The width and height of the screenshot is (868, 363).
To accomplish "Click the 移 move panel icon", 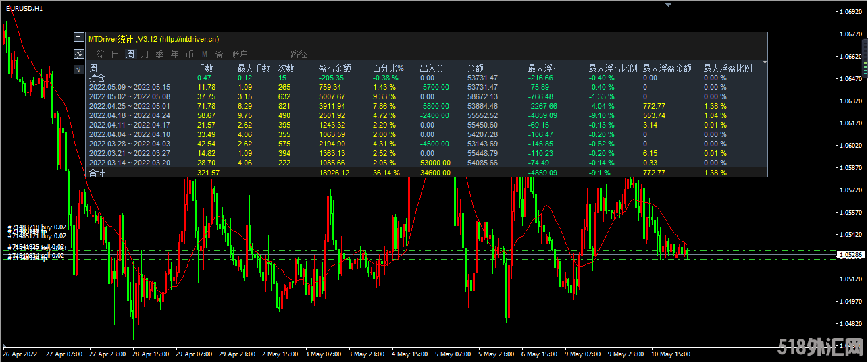I will 79,54.
